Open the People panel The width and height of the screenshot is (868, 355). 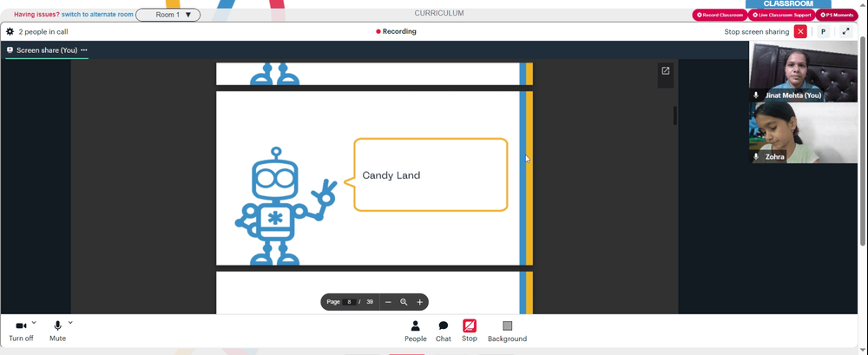tap(415, 332)
